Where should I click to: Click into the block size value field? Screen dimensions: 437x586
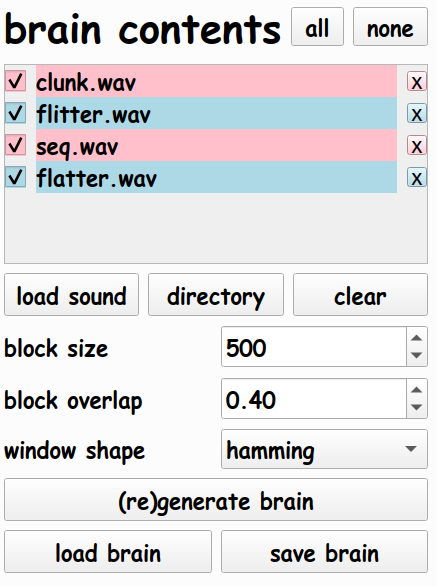[x=314, y=347]
